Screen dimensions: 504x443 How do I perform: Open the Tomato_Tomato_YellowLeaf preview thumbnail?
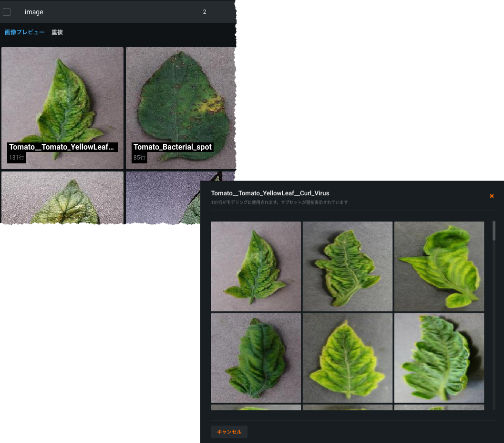click(62, 108)
